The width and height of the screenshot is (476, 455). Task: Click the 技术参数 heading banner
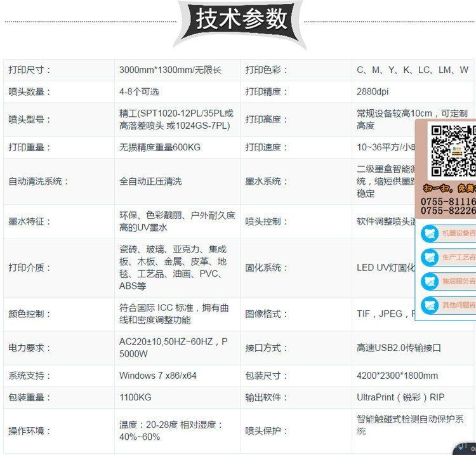click(x=240, y=23)
